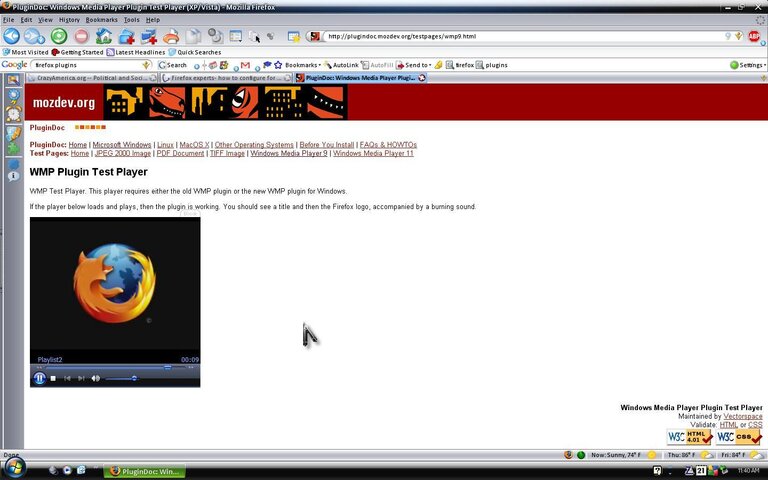The image size is (768, 480).
Task: Open the View menu
Action: click(x=45, y=20)
